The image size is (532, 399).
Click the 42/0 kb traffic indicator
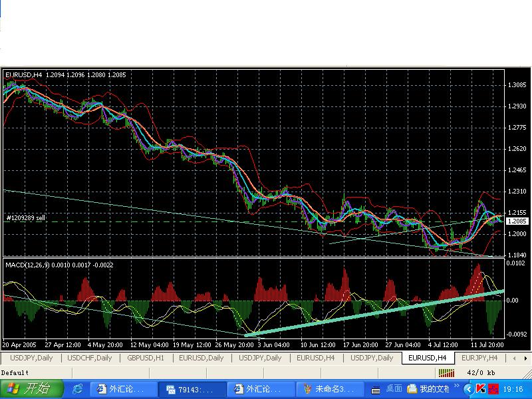481,373
